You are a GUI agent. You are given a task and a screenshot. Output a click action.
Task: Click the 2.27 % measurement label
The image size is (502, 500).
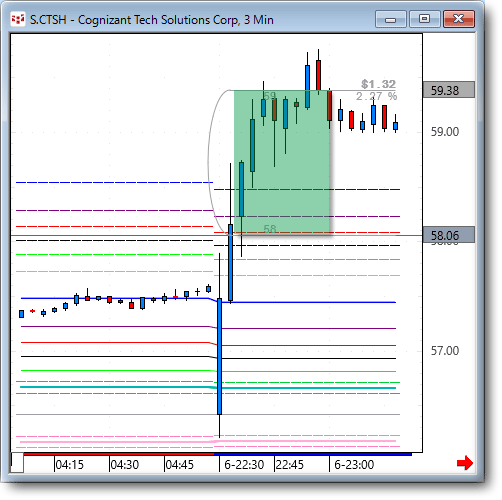[x=376, y=96]
